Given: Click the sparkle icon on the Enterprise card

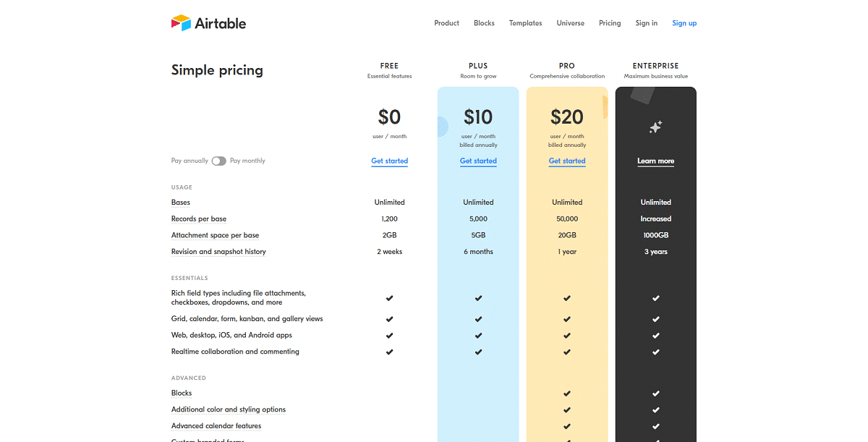Looking at the screenshot, I should coord(655,127).
